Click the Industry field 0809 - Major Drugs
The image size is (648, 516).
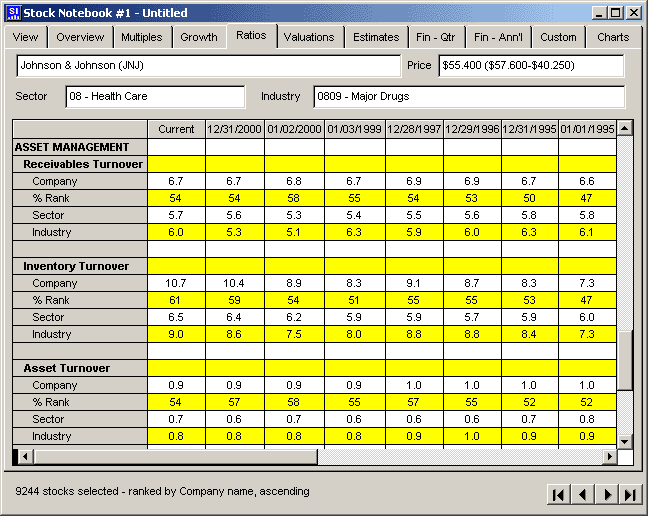coord(469,96)
